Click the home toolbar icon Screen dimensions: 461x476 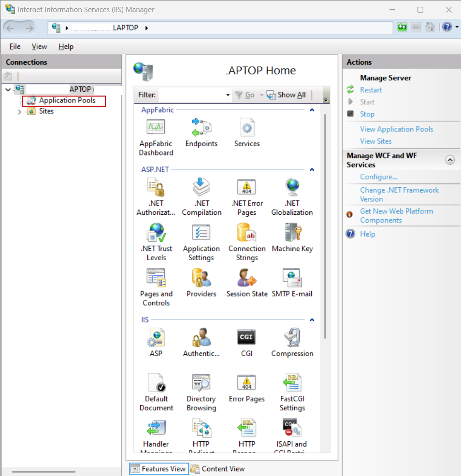click(430, 27)
